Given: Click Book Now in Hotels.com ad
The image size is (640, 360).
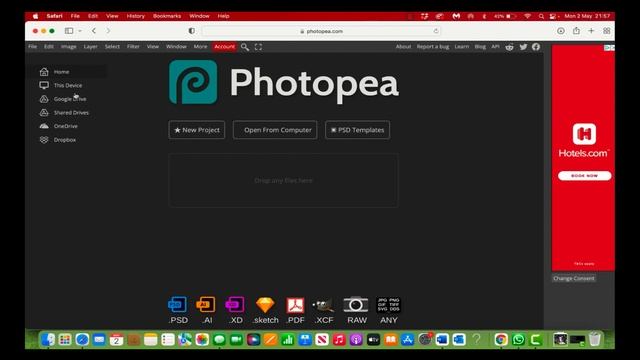Looking at the screenshot, I should [584, 176].
